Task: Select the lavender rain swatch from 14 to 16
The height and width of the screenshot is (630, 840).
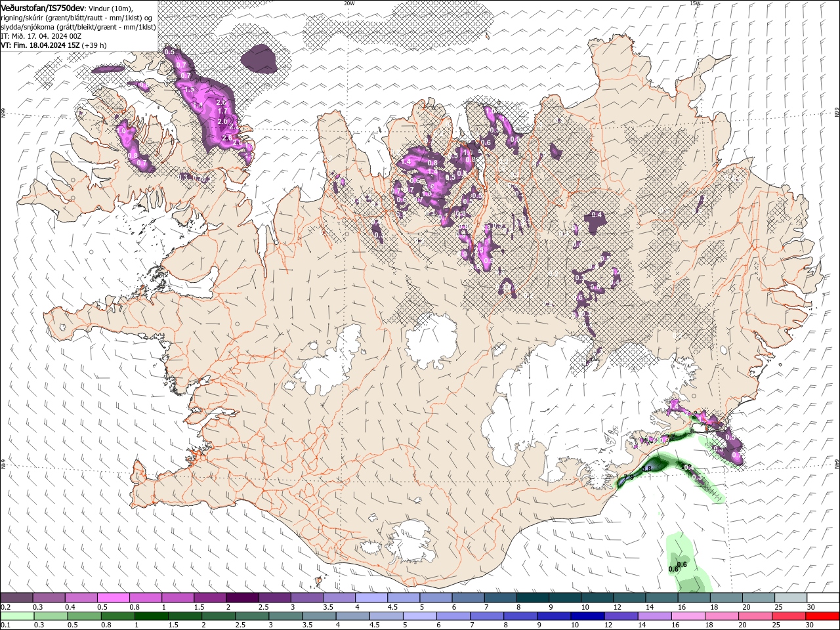Action: [x=654, y=616]
